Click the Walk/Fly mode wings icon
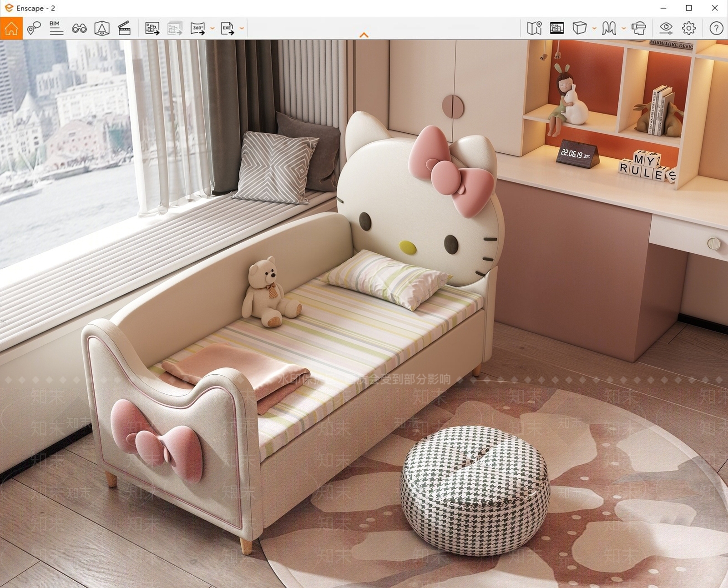 [609, 28]
